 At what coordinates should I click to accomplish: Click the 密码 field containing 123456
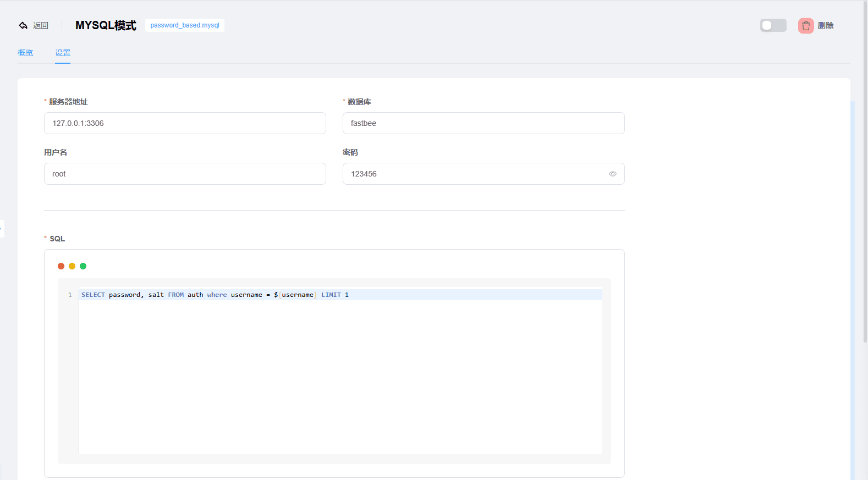[484, 174]
